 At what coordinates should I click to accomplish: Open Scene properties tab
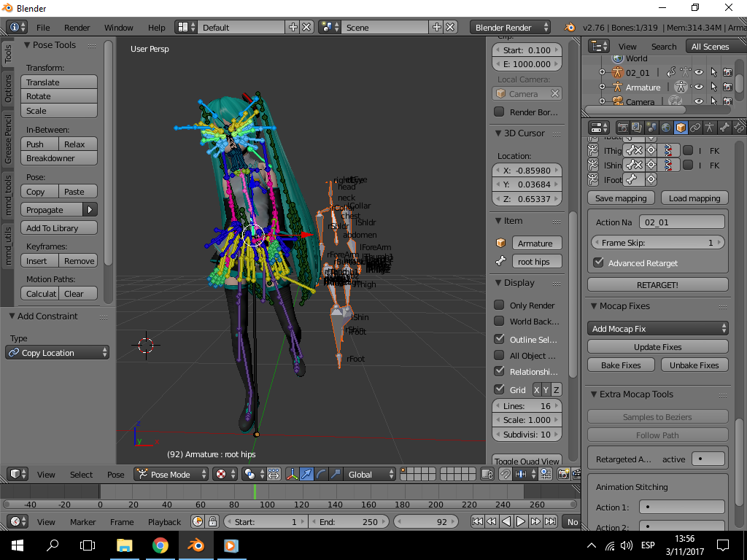(x=651, y=128)
